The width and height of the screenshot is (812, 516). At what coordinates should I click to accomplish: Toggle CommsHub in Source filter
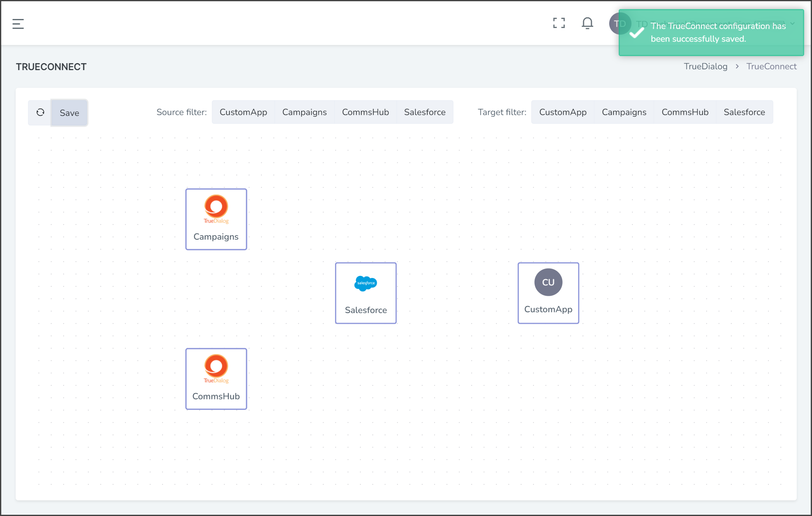366,112
